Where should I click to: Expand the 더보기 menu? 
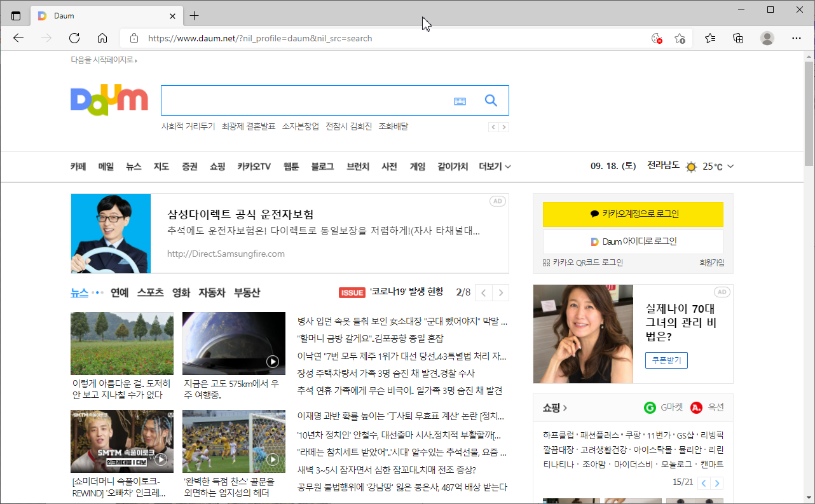click(x=495, y=167)
